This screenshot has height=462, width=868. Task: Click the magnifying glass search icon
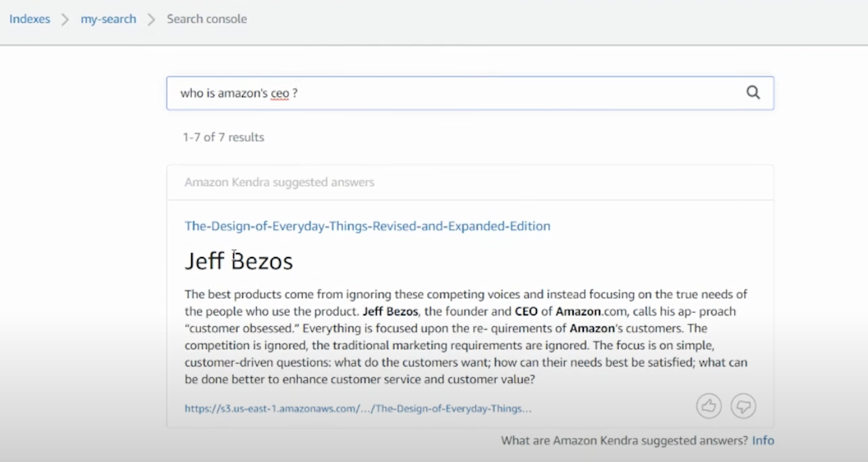pyautogui.click(x=753, y=92)
